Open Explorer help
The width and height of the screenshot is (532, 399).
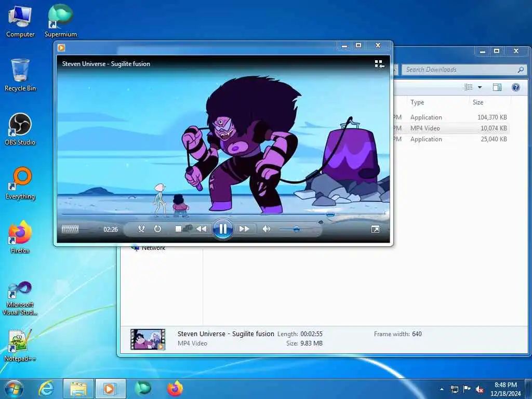(516, 87)
